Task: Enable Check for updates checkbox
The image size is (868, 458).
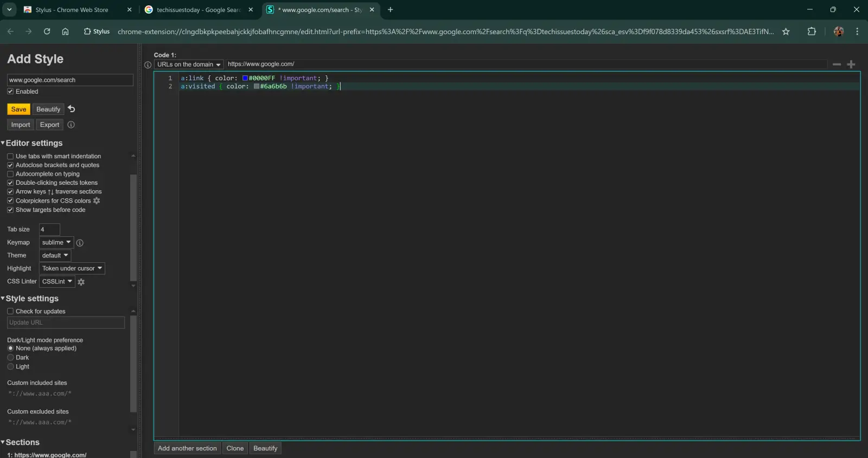Action: click(10, 311)
